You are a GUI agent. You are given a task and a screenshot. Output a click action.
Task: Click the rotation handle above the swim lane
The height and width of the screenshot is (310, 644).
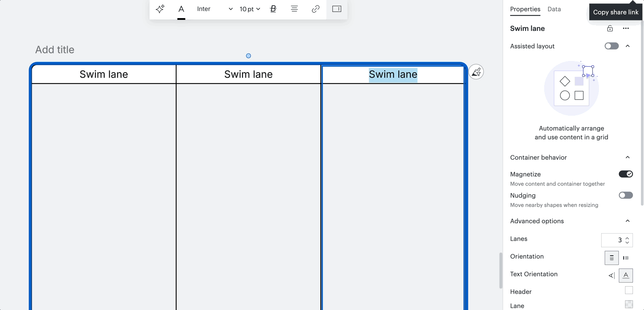click(248, 56)
